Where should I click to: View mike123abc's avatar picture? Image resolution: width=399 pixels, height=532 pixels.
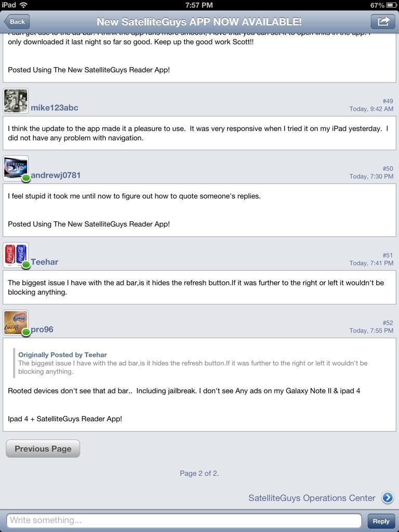(x=16, y=101)
